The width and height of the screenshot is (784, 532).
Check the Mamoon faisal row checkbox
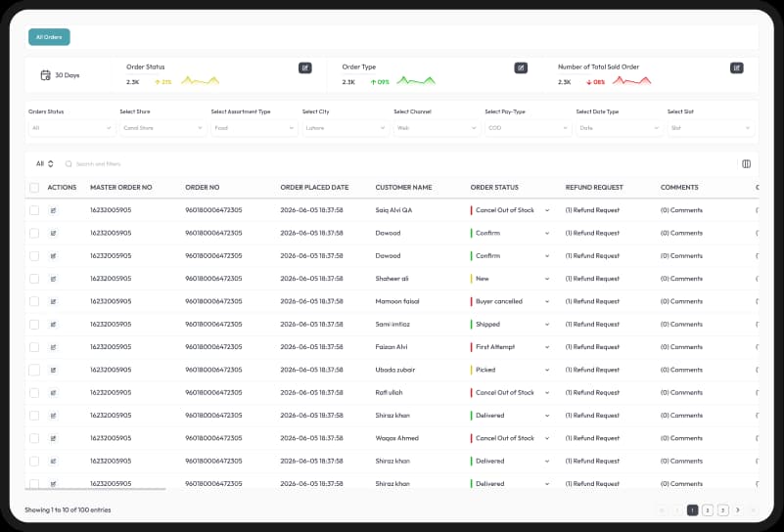(x=34, y=302)
